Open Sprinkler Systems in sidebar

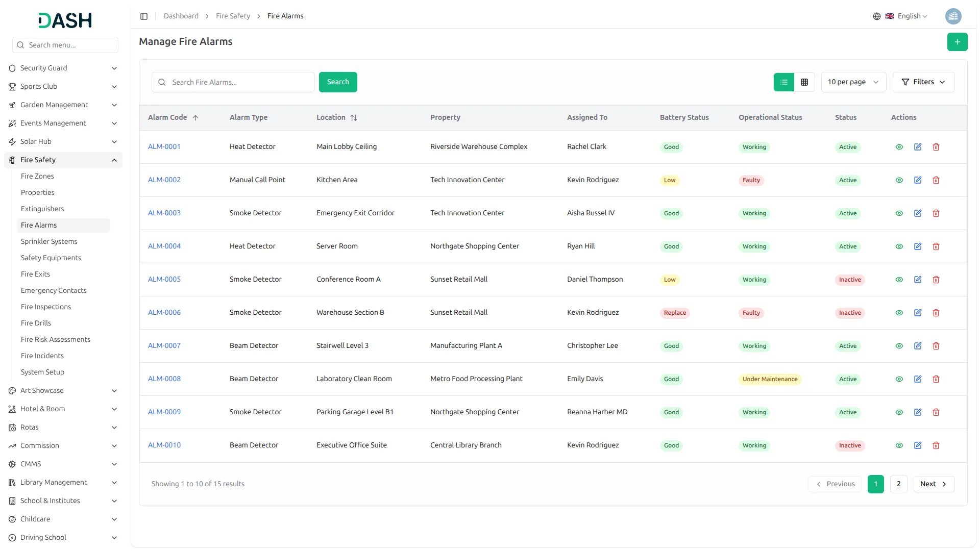[49, 241]
